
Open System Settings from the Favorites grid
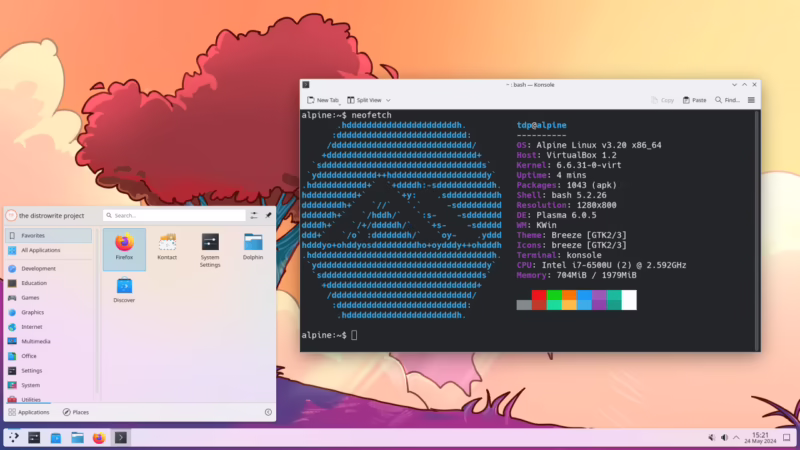point(210,249)
